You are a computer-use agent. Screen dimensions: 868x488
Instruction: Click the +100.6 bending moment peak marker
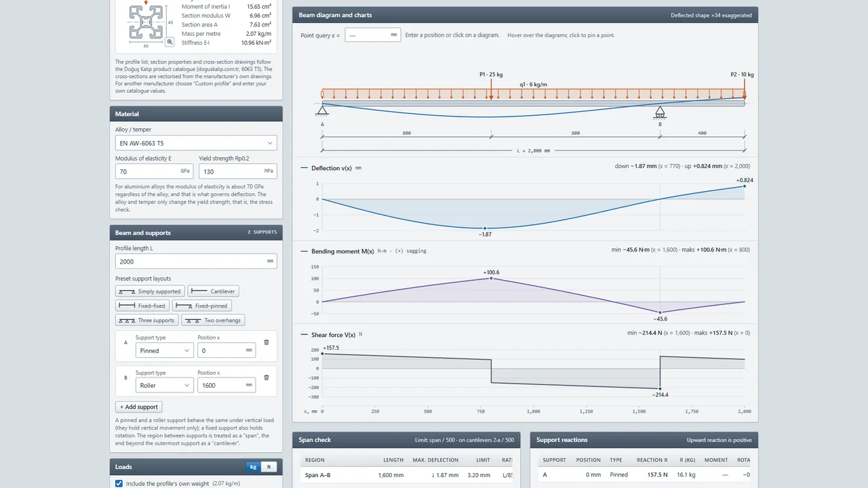[x=491, y=278]
